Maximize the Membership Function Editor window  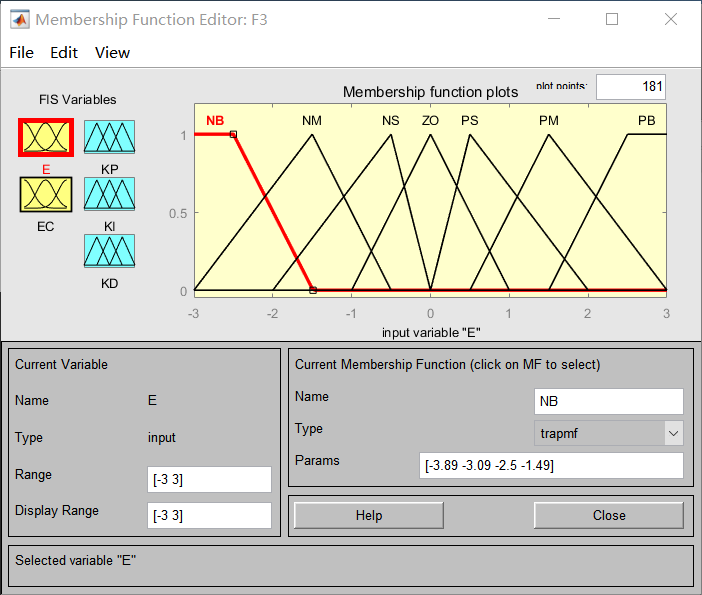click(612, 19)
